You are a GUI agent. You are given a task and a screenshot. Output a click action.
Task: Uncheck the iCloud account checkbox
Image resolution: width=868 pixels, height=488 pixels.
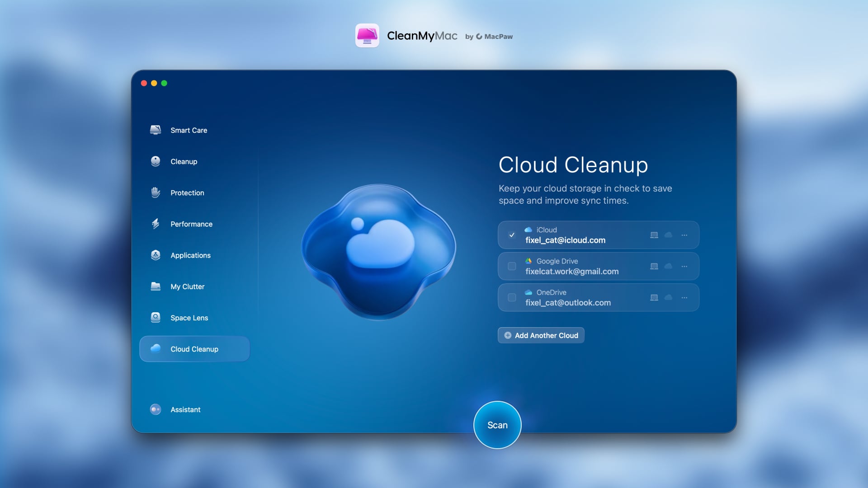pyautogui.click(x=511, y=235)
